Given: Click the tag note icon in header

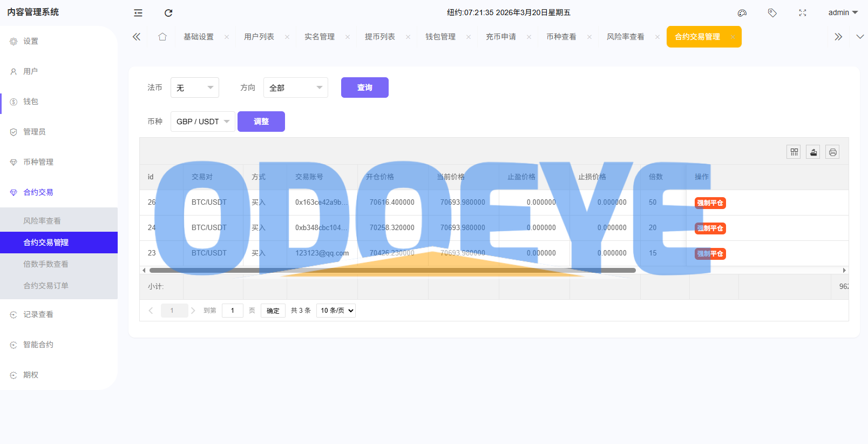Looking at the screenshot, I should coord(772,13).
